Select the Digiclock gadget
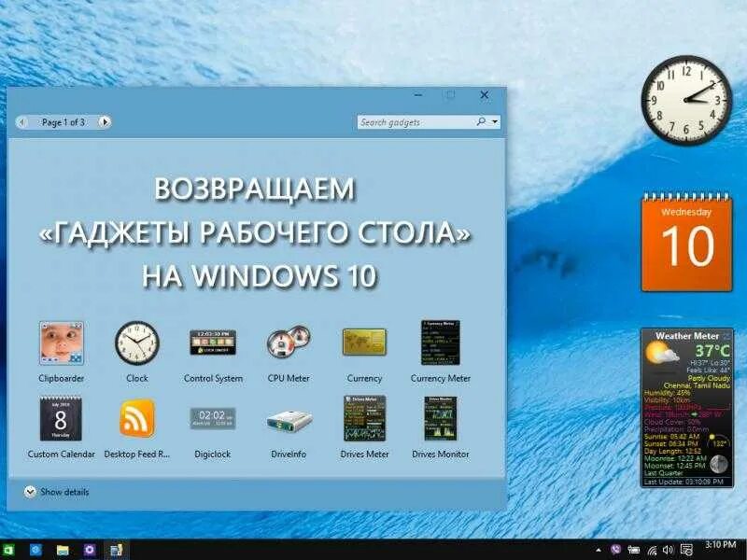This screenshot has width=747, height=560. click(x=213, y=418)
